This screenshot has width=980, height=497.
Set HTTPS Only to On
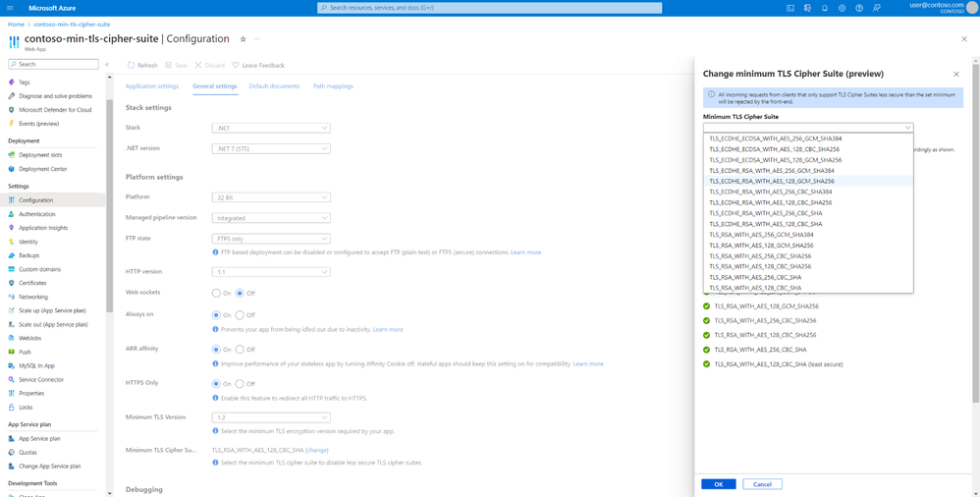[x=216, y=383]
